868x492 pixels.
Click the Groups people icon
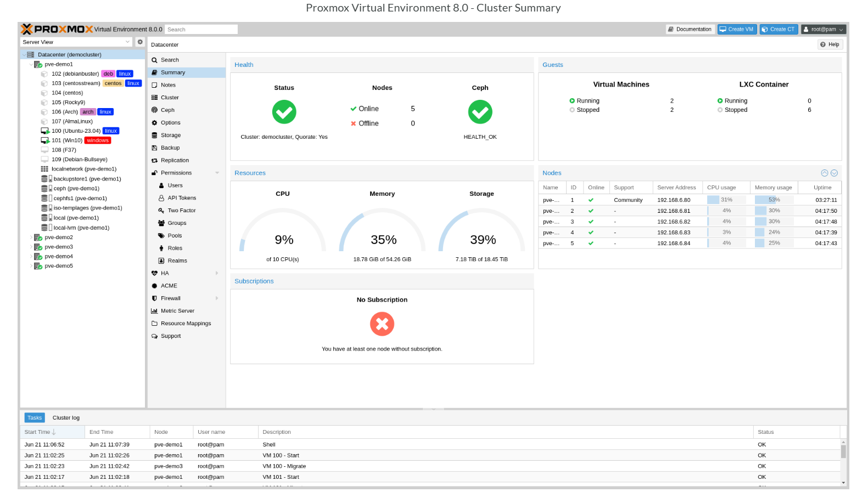(161, 223)
